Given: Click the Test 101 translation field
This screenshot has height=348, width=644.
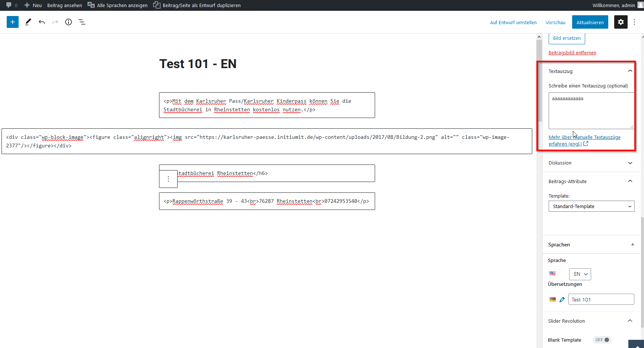Looking at the screenshot, I should point(601,299).
